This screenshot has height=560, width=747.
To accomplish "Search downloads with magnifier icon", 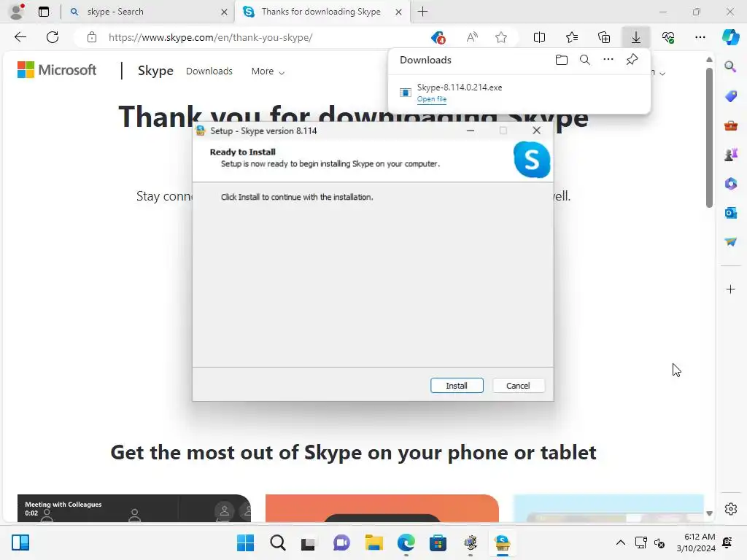I will (x=584, y=60).
